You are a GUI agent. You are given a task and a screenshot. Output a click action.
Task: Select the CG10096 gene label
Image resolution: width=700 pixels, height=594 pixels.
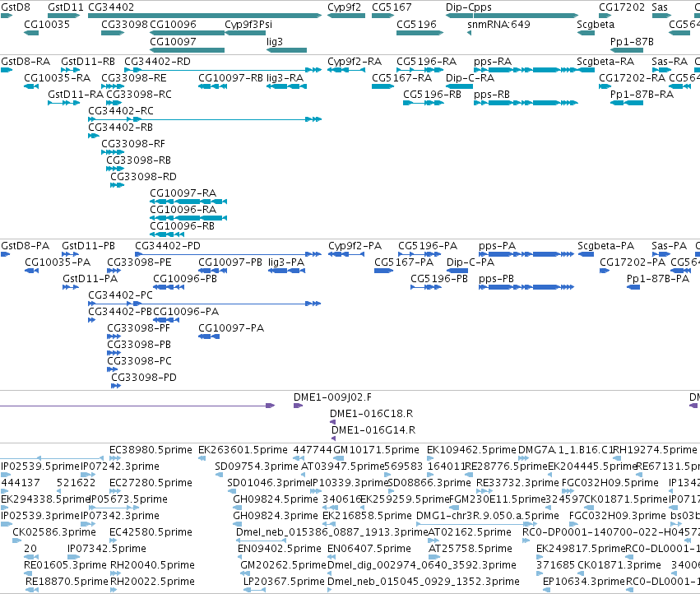(x=173, y=25)
